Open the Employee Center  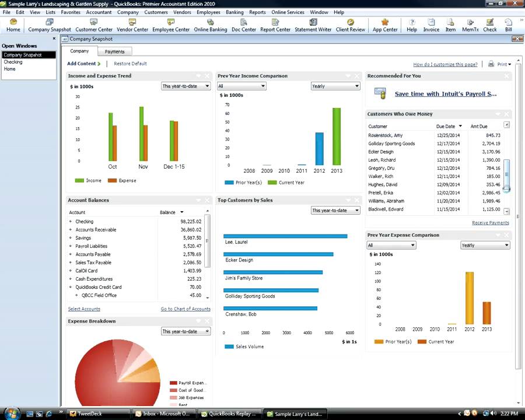pos(171,26)
